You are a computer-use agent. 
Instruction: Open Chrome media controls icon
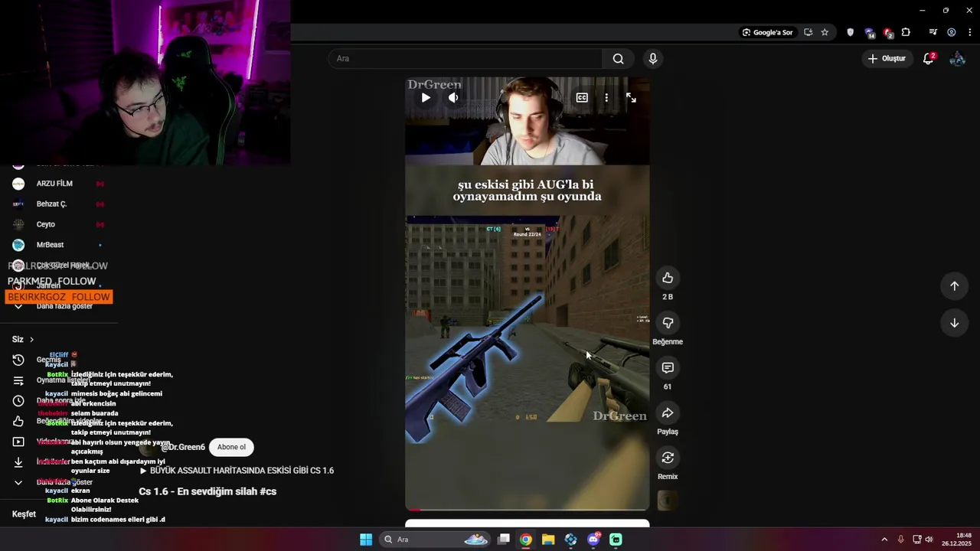(x=933, y=32)
